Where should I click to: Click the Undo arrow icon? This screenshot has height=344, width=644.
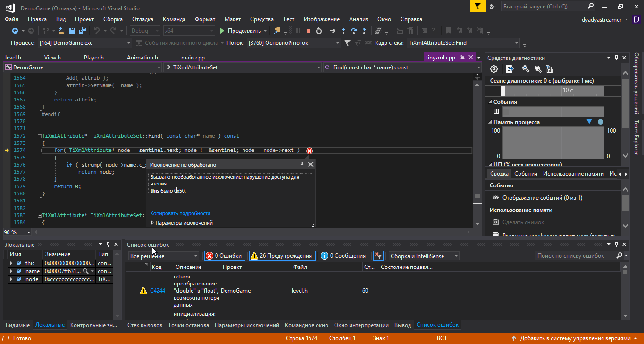pos(97,31)
